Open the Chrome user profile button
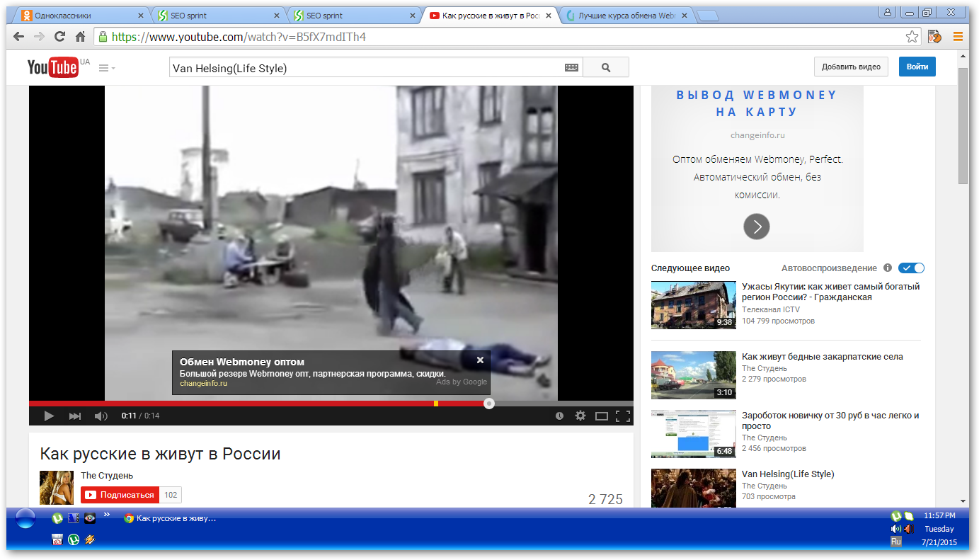 click(x=887, y=11)
